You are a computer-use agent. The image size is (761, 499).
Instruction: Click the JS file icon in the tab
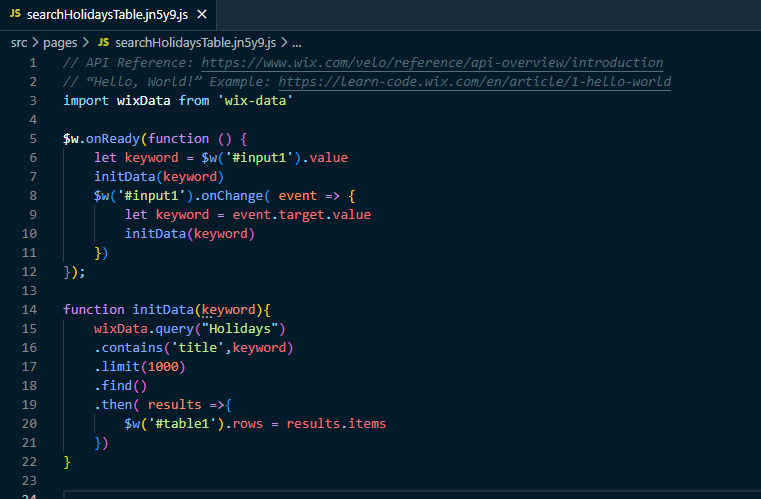click(15, 14)
